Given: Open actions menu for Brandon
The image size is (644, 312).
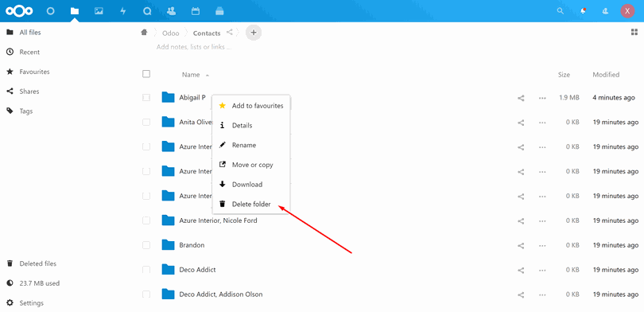Looking at the screenshot, I should coord(542,245).
